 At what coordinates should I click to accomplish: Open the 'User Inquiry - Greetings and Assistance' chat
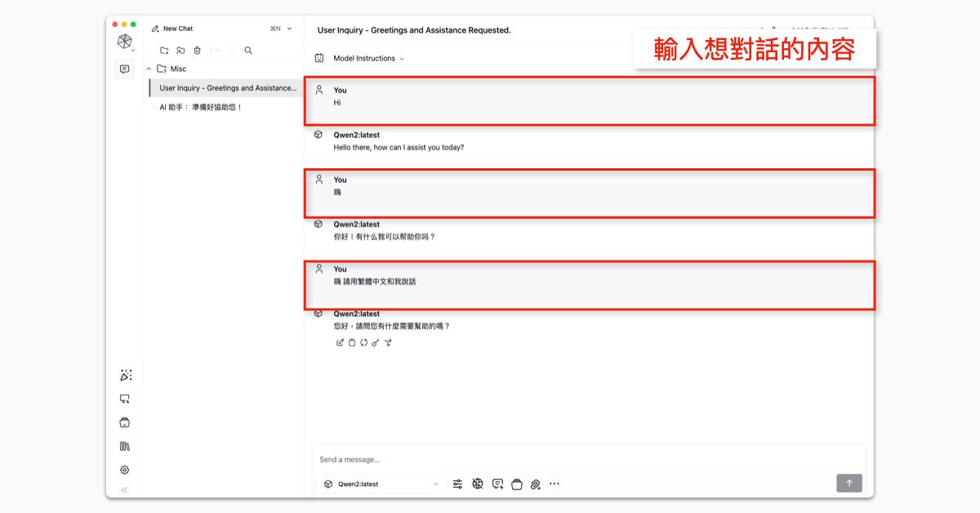(x=226, y=88)
